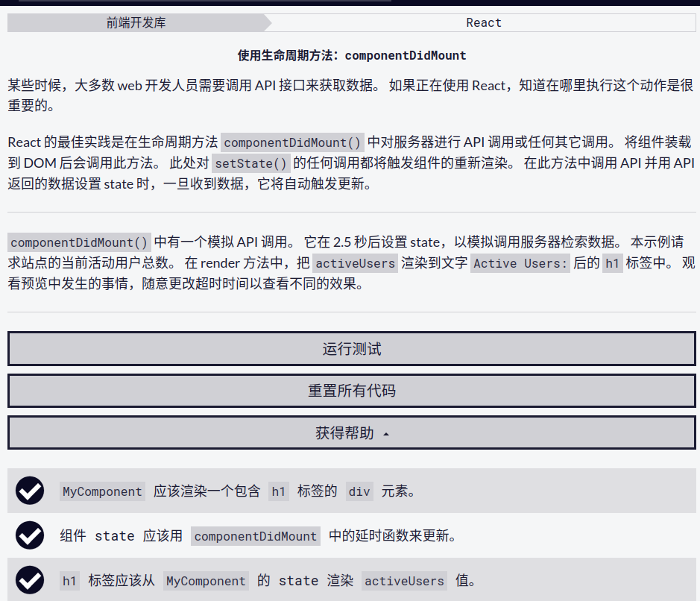Click the first checkmark icon next to MyComponent test
Viewport: 700px width, 601px height.
pyautogui.click(x=30, y=491)
